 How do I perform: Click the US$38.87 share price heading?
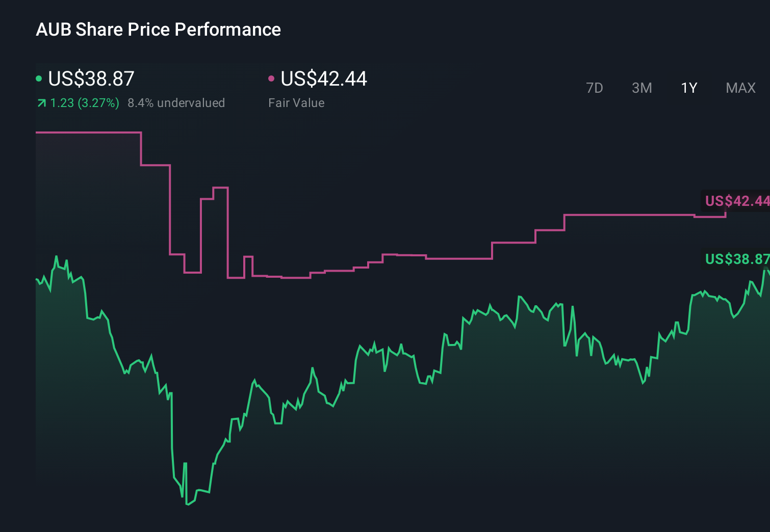[x=91, y=78]
